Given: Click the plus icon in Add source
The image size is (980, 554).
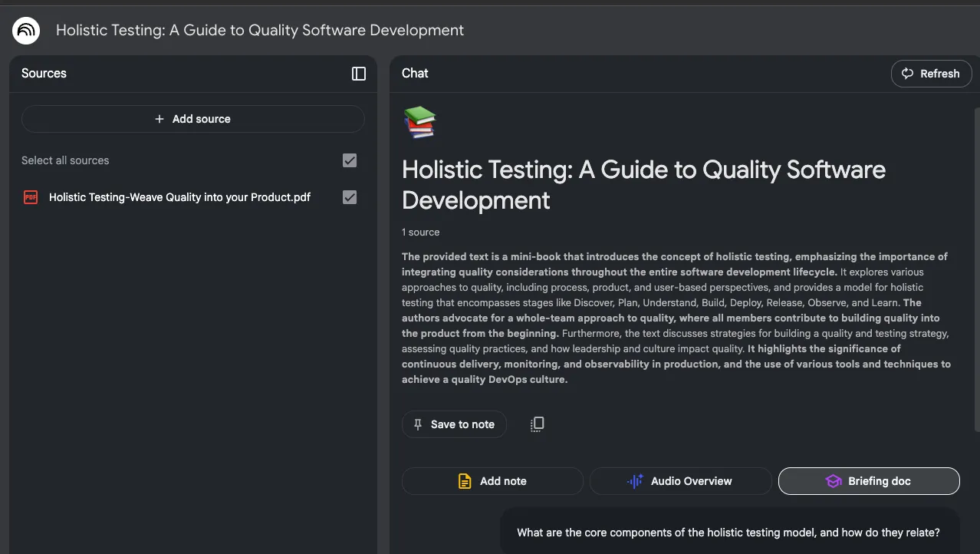Looking at the screenshot, I should click(x=159, y=119).
